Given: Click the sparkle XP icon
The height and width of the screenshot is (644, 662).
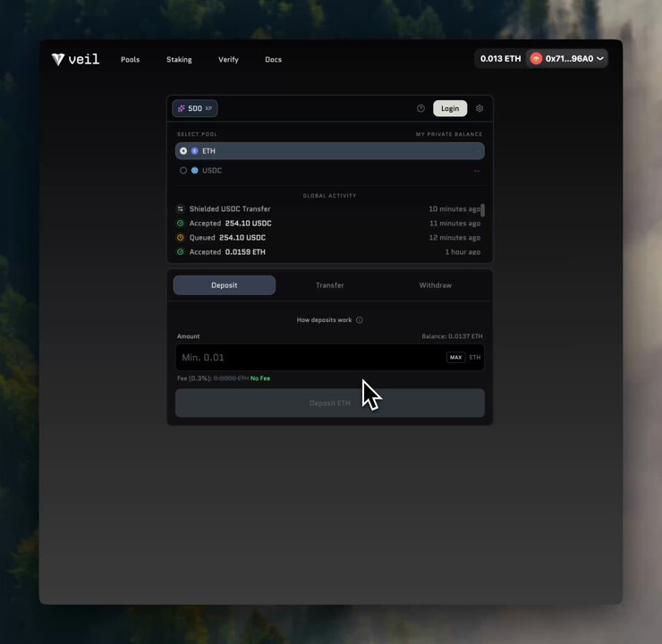Looking at the screenshot, I should [x=181, y=108].
